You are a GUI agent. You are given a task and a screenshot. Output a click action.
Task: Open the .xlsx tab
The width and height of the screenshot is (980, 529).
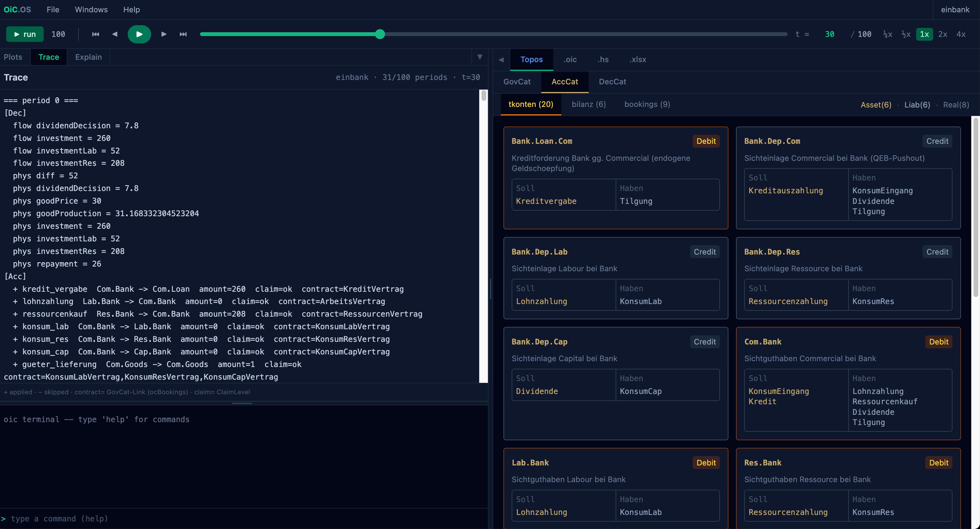(638, 60)
